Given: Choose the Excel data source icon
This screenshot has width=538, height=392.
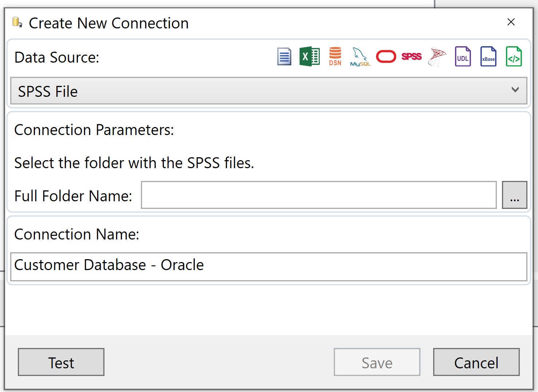Looking at the screenshot, I should pyautogui.click(x=309, y=56).
